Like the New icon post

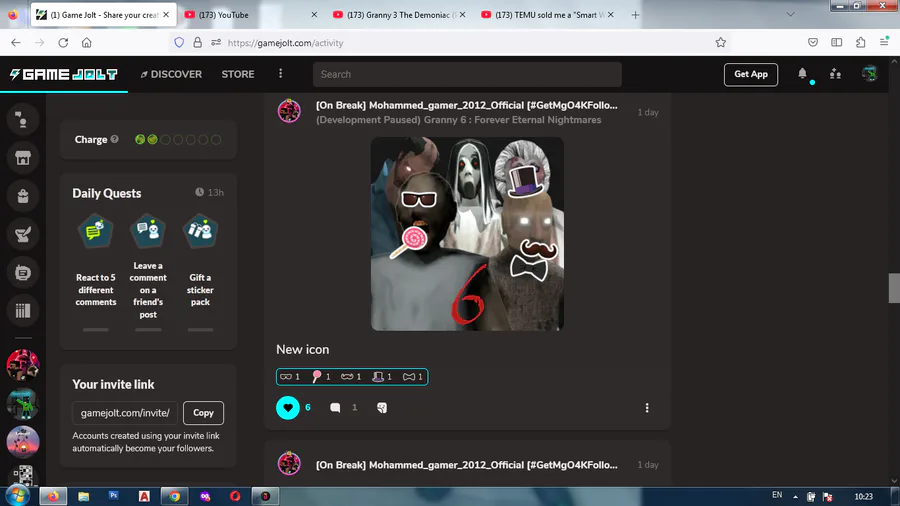click(x=288, y=408)
